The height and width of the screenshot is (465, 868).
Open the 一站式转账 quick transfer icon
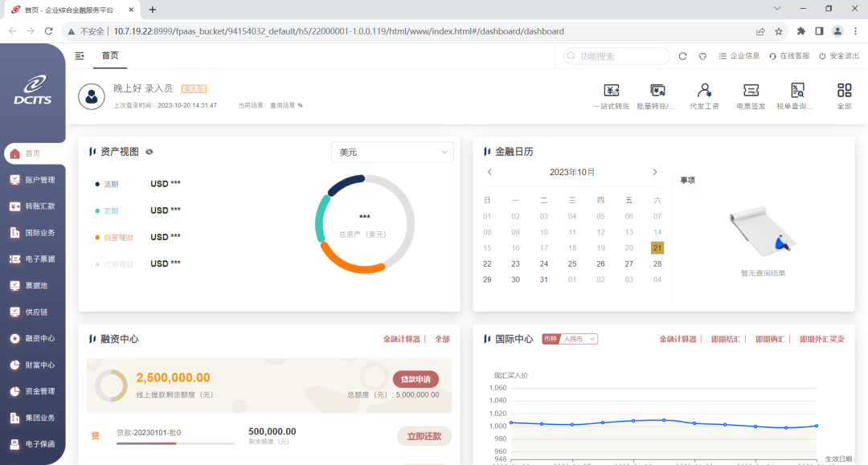pos(611,91)
